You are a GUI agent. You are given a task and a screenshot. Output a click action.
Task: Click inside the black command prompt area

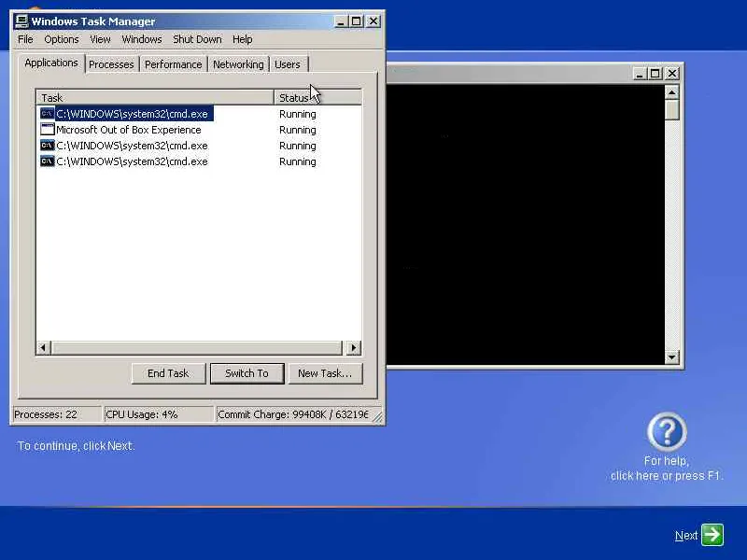[526, 224]
